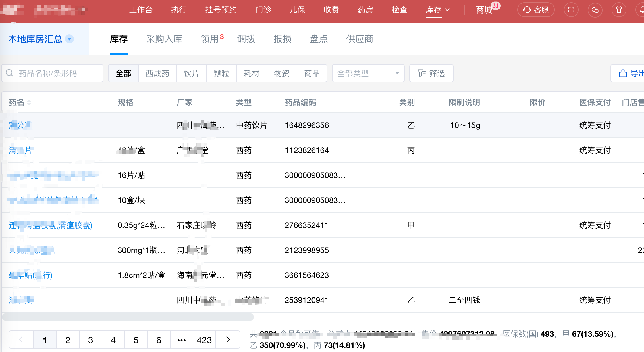
Task: Switch to the 盘点 tab
Action: click(x=319, y=39)
